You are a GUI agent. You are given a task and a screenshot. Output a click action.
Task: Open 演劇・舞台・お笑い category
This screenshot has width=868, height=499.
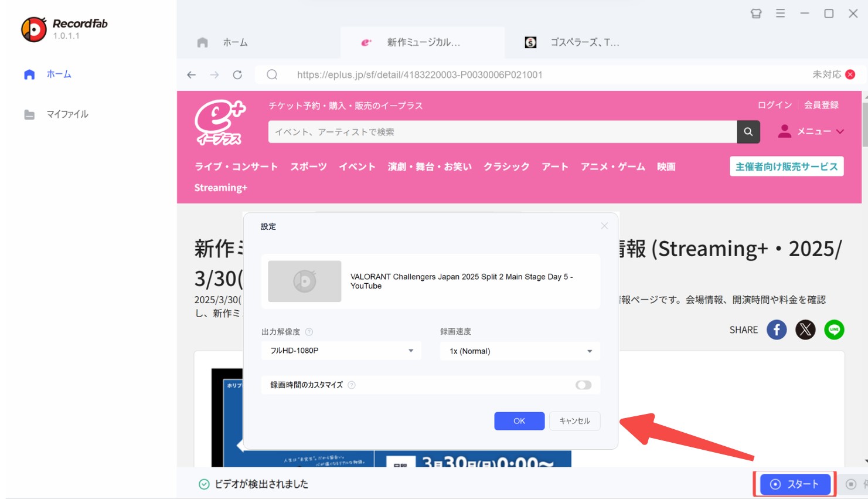(x=430, y=167)
